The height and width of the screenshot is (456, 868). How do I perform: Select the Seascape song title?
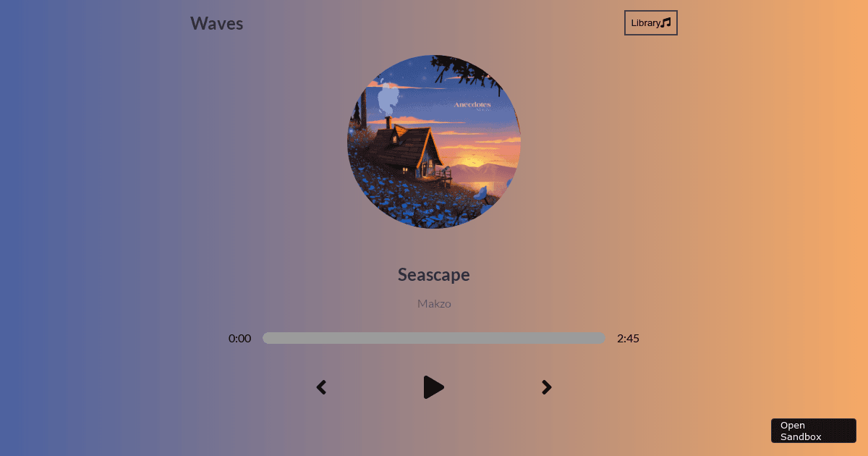pos(434,274)
